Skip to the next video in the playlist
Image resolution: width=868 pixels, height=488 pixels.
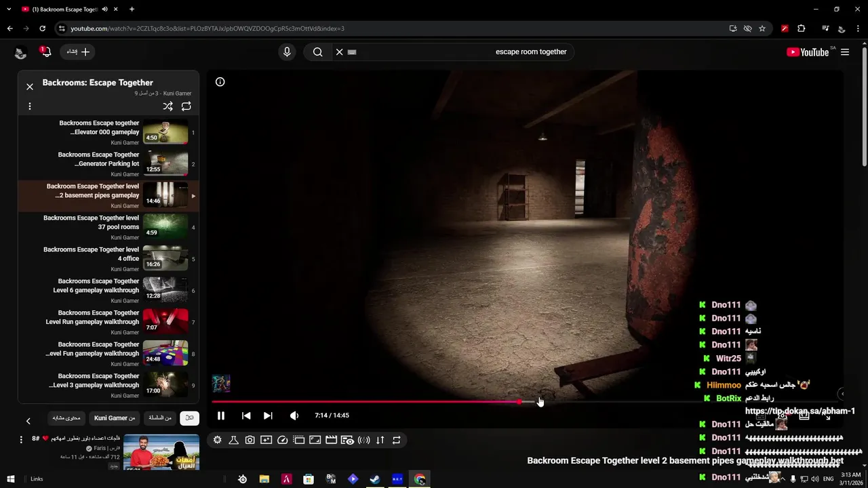point(268,415)
